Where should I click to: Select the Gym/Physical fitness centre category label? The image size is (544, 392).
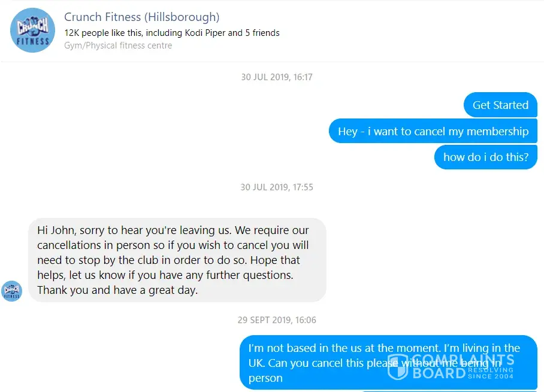(x=118, y=45)
